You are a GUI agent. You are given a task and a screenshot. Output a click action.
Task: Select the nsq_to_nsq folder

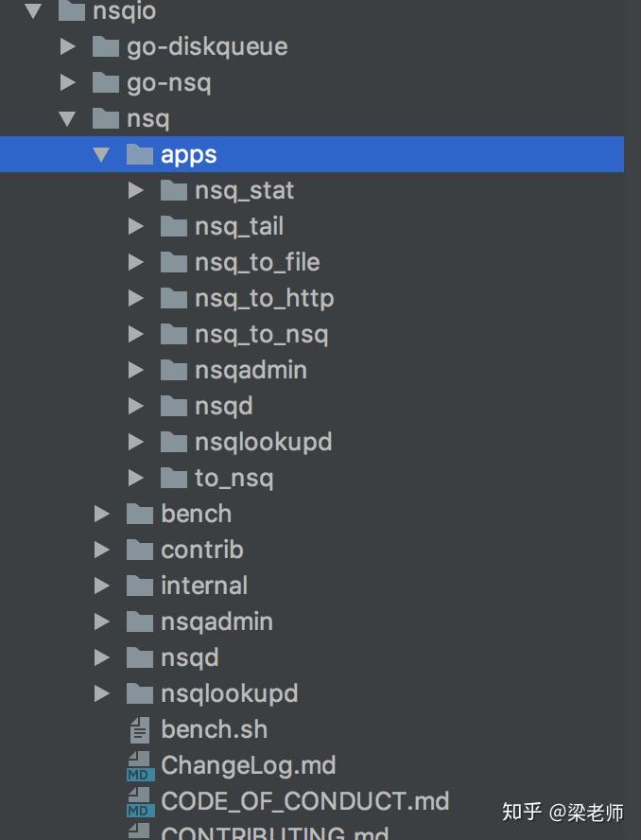[x=261, y=334]
